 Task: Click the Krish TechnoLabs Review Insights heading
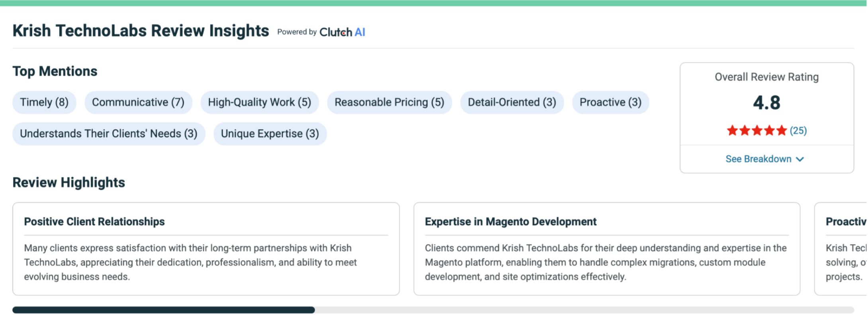141,31
